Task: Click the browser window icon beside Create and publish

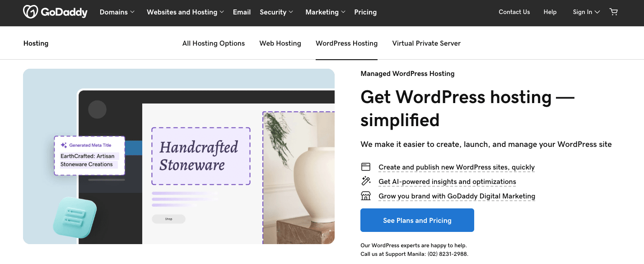Action: pos(365,167)
